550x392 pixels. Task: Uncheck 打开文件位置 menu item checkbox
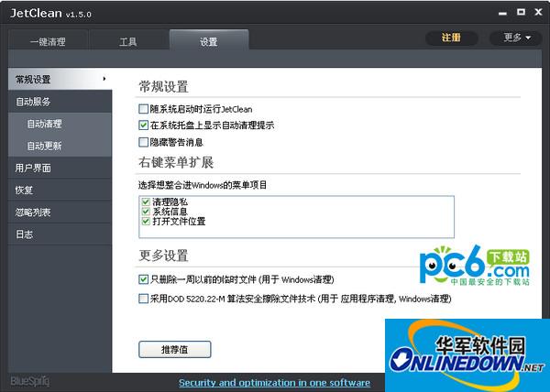[x=146, y=221]
